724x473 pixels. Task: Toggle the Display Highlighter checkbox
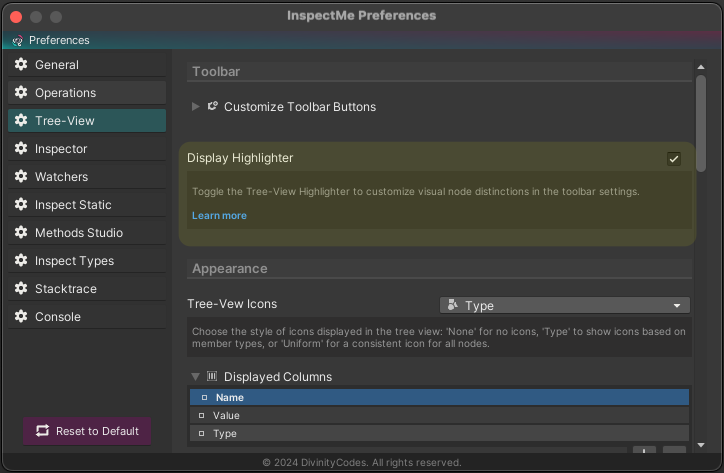coord(674,159)
